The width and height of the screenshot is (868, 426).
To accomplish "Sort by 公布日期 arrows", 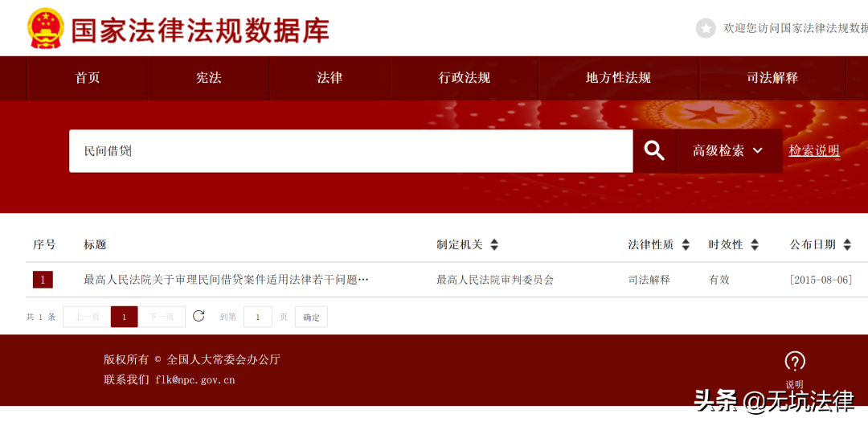I will 847,244.
